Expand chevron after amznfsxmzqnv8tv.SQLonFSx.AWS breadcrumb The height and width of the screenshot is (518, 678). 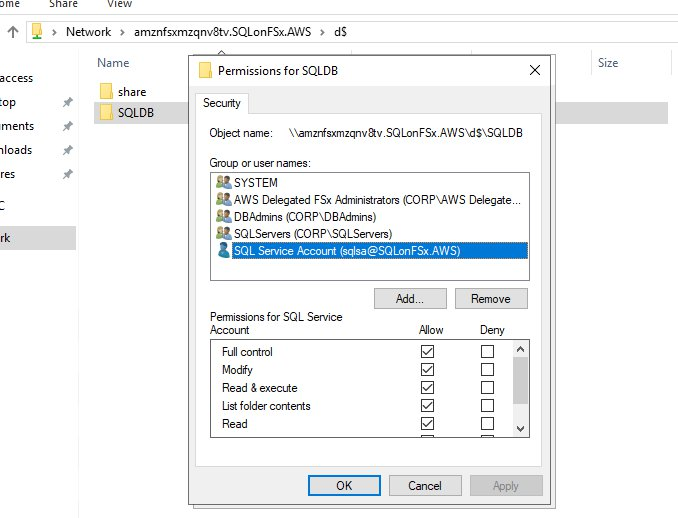tap(322, 32)
